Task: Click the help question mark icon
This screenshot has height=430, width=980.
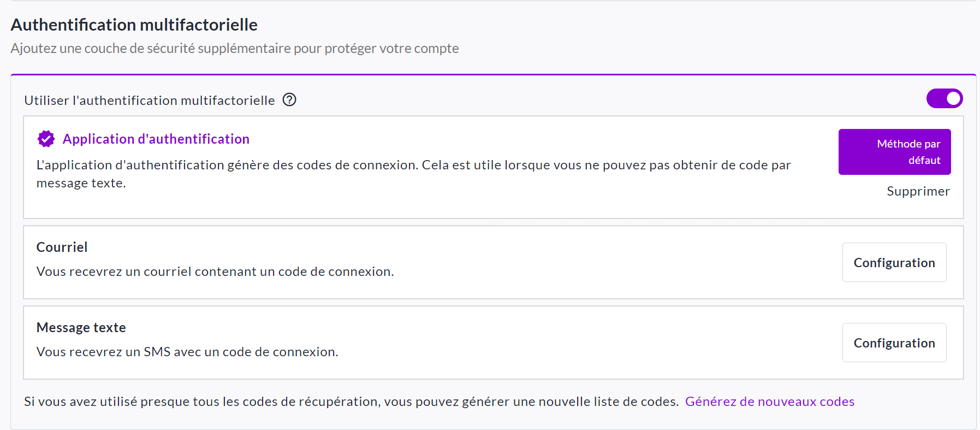Action: tap(289, 100)
